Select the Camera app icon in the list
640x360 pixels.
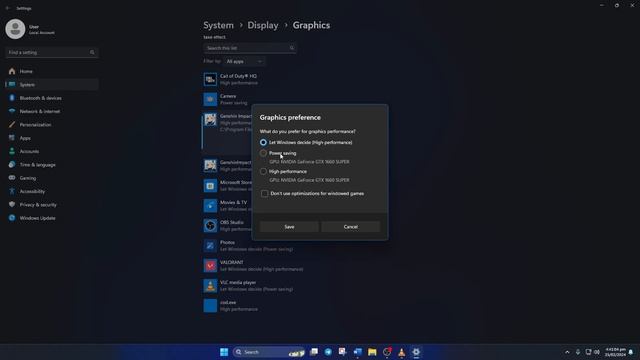[210, 99]
